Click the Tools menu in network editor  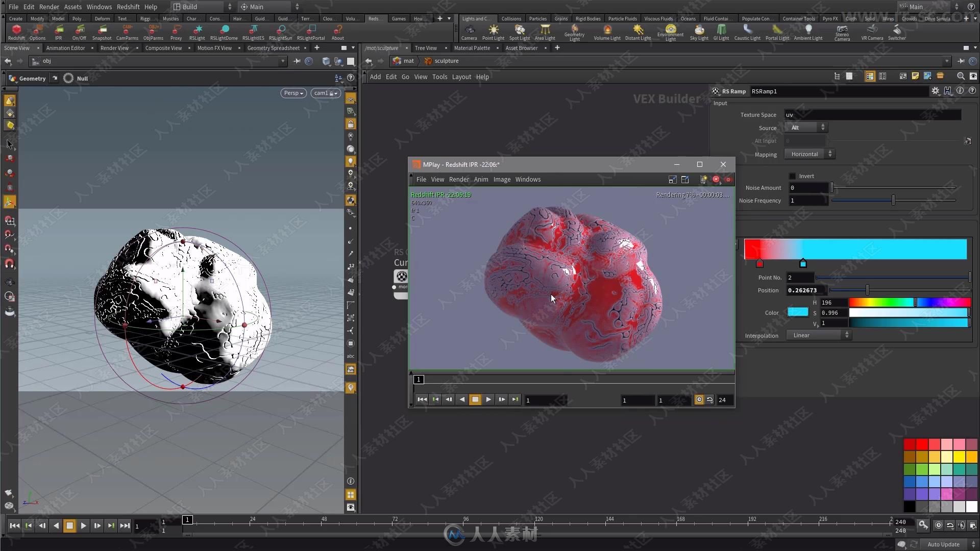point(439,77)
